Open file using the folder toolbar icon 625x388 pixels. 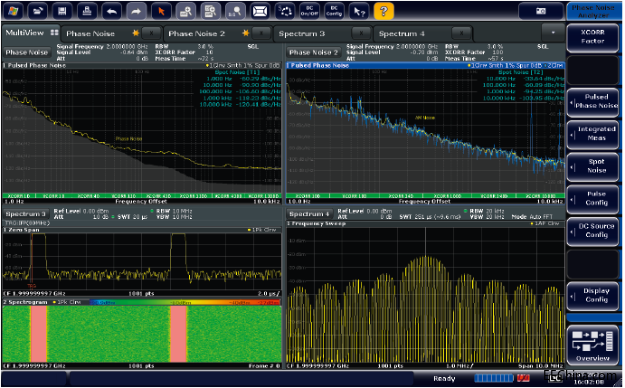click(37, 11)
